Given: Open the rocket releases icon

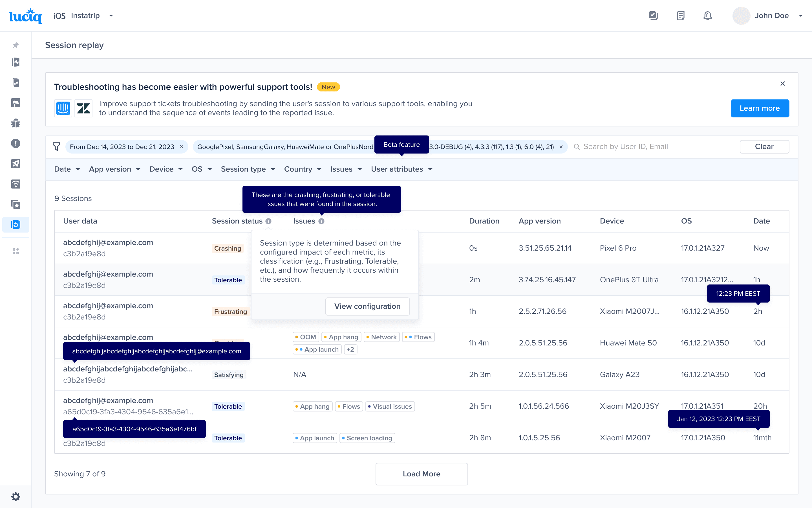Looking at the screenshot, I should (x=16, y=164).
